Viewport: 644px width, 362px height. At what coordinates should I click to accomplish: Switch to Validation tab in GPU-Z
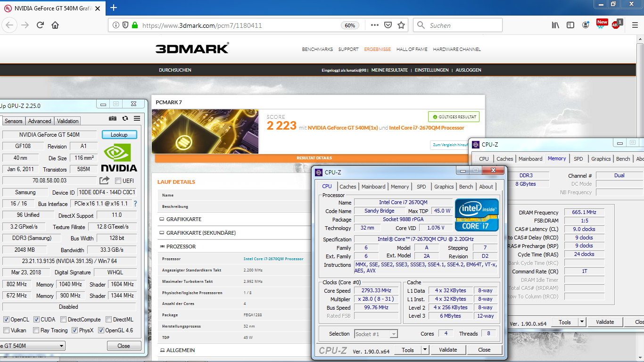point(68,121)
